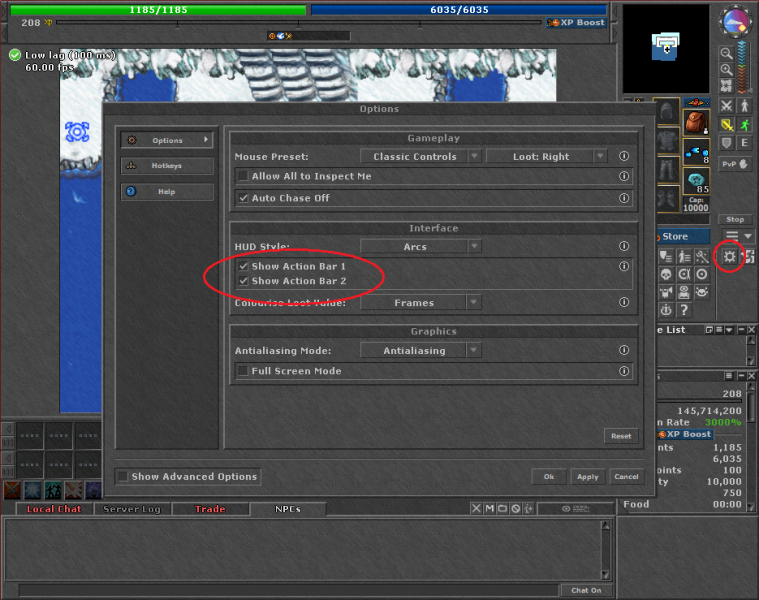
Task: Click the compass rose above the minimap controls
Action: coord(736,21)
